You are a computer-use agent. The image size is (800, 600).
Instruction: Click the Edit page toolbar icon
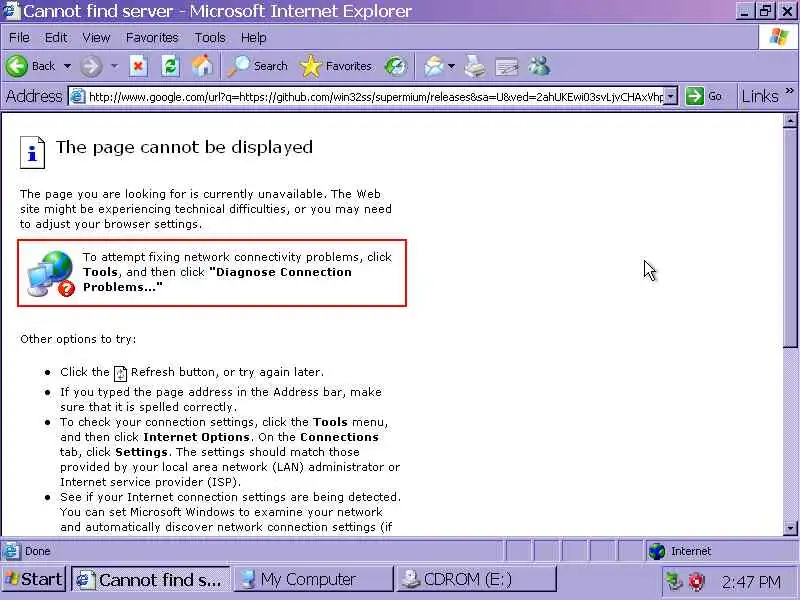pyautogui.click(x=507, y=66)
